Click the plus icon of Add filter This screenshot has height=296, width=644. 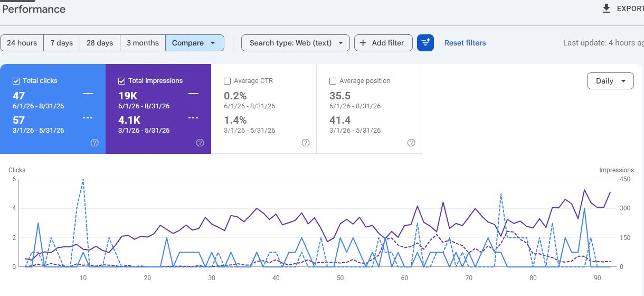[363, 43]
